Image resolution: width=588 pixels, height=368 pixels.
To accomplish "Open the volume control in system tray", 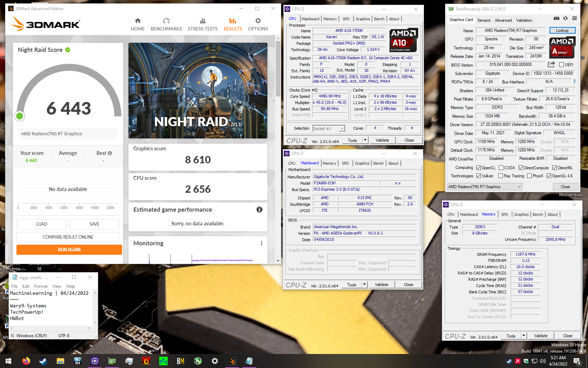I will (542, 361).
